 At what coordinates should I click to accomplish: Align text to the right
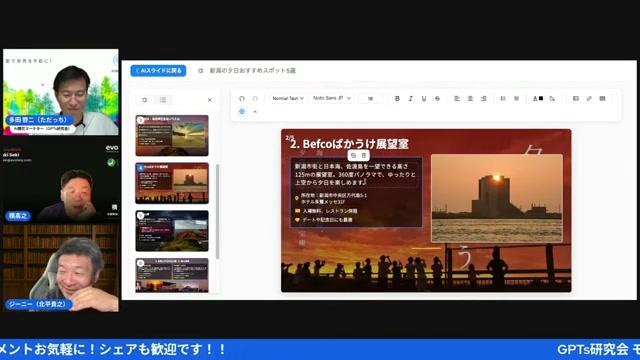484,98
